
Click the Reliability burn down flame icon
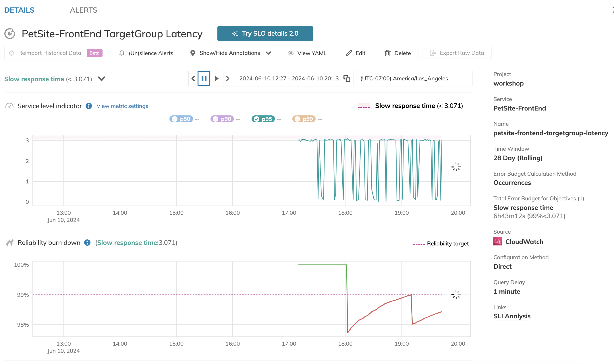(10, 243)
